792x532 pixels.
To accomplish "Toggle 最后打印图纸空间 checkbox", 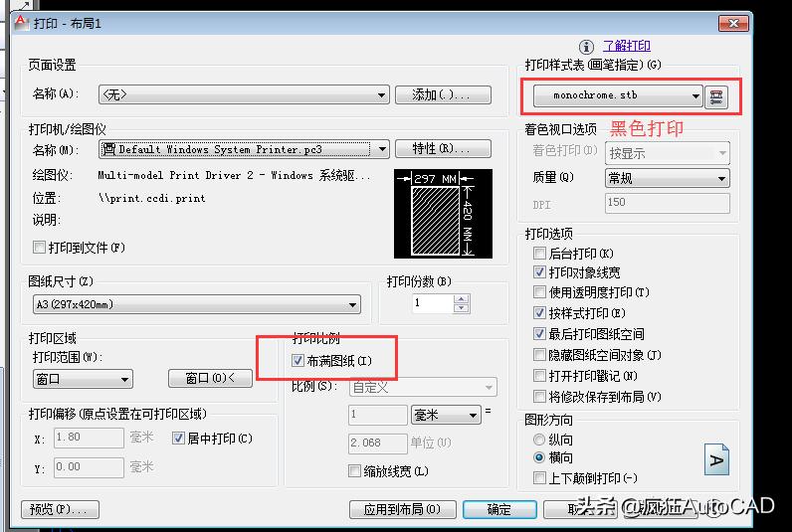I will pyautogui.click(x=539, y=334).
